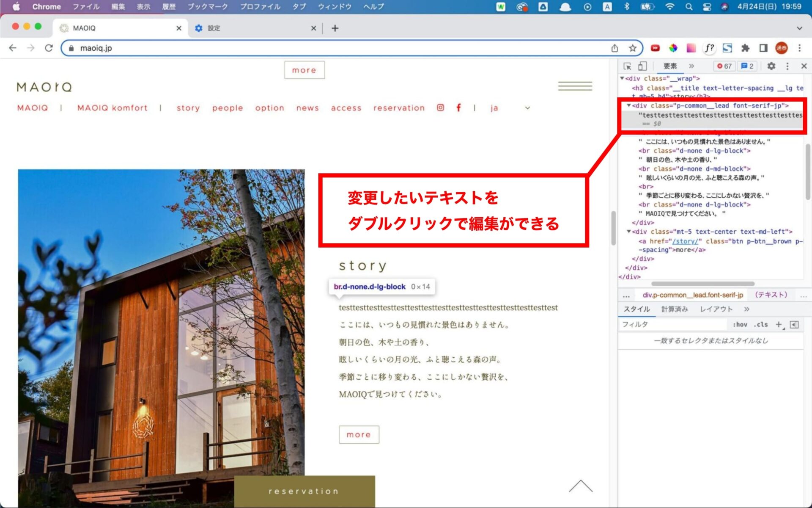812x508 pixels.
Task: Collapse the mt-5 text-center div node
Action: tap(629, 232)
